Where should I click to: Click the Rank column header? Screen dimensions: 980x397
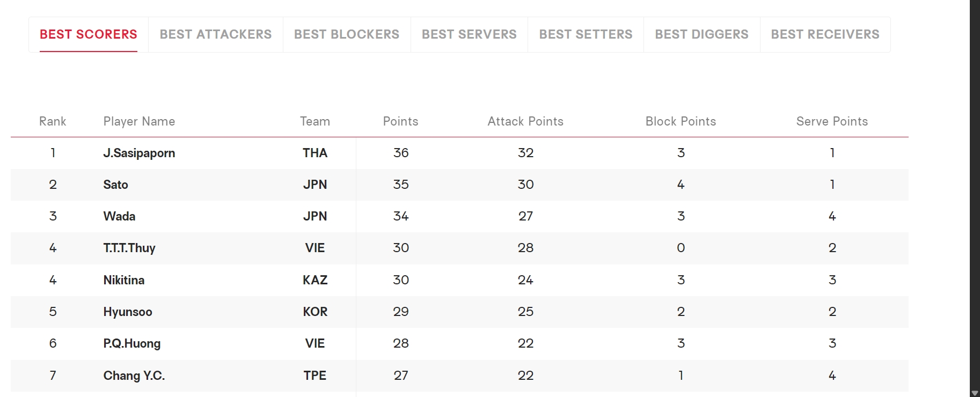(x=53, y=121)
